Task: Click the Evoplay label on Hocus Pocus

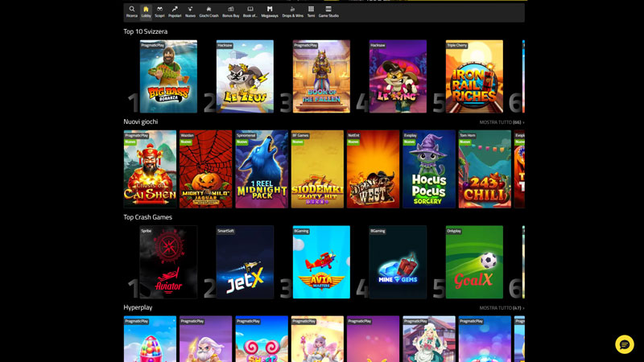Action: click(411, 135)
